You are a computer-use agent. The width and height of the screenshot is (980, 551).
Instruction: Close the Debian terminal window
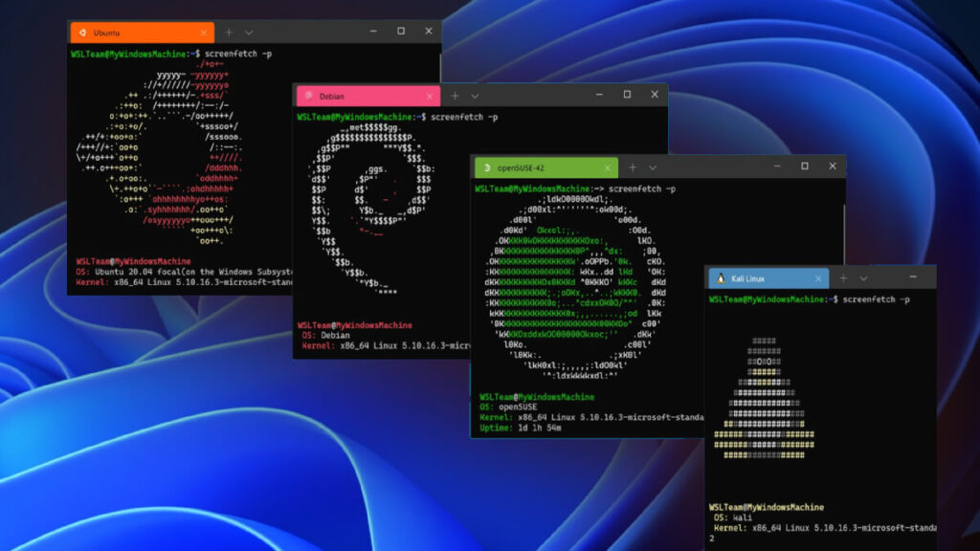point(655,95)
